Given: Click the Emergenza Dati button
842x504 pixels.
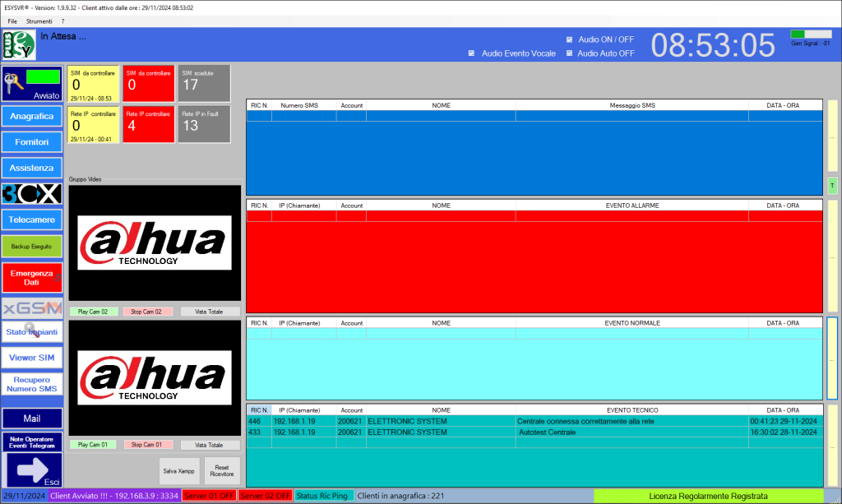Looking at the screenshot, I should click(32, 278).
